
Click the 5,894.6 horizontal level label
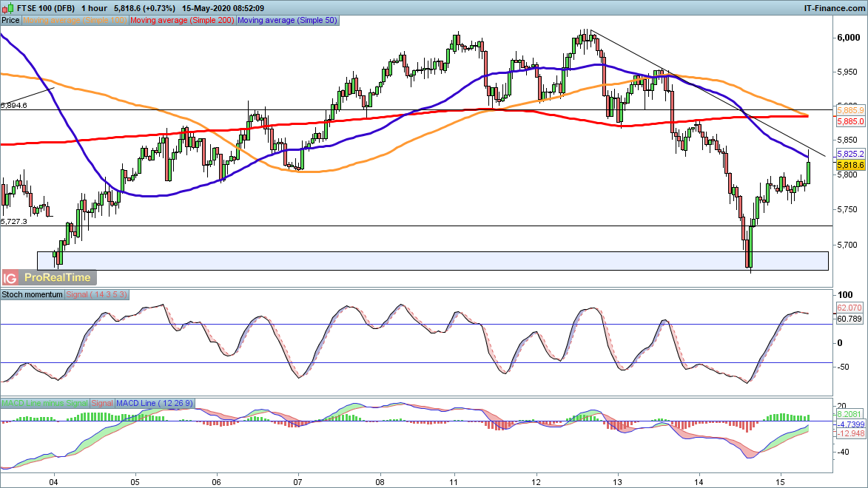click(14, 105)
